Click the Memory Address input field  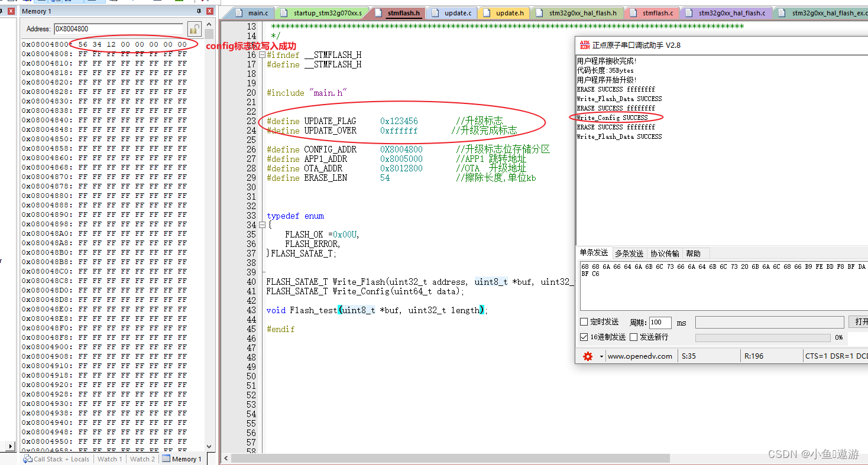point(118,29)
